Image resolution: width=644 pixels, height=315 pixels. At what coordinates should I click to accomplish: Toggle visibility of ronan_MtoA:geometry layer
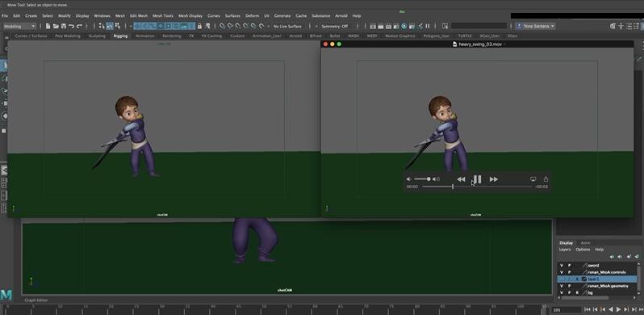click(562, 286)
